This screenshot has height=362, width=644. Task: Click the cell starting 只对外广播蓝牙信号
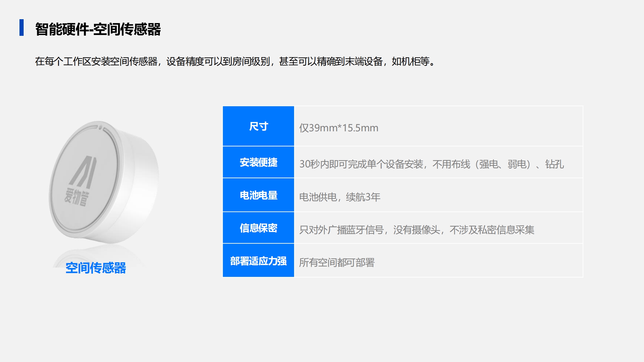point(438,228)
